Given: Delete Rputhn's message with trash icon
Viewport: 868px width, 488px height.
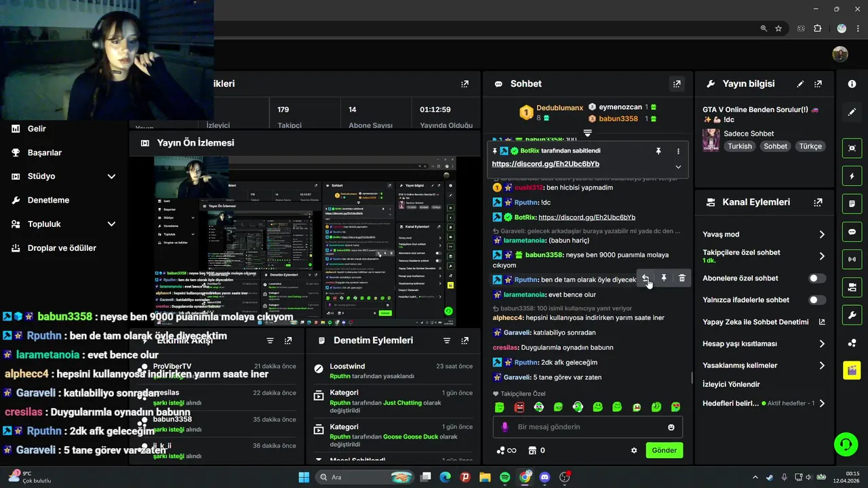Looking at the screenshot, I should 682,279.
